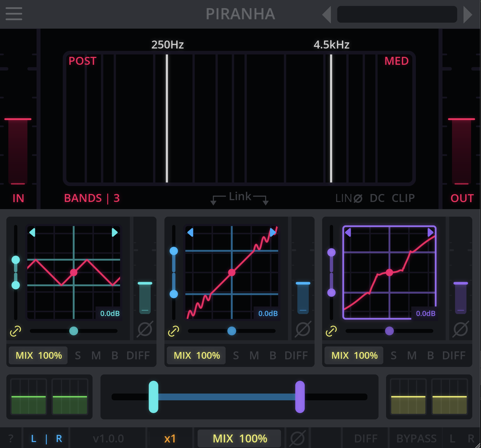
Task: Click the blue band 0.0dB value
Action: 268,314
